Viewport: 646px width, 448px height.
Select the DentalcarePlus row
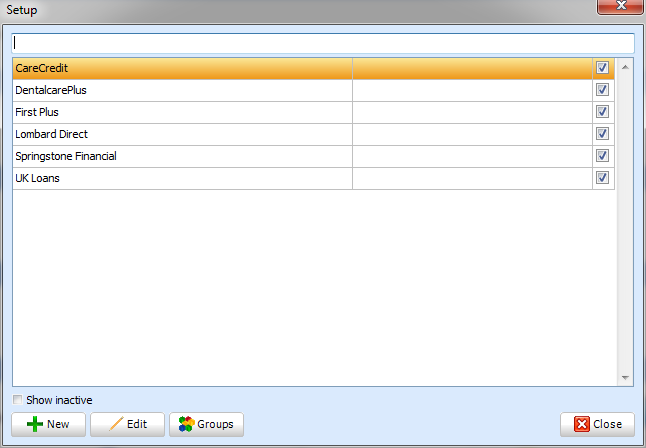click(x=314, y=90)
